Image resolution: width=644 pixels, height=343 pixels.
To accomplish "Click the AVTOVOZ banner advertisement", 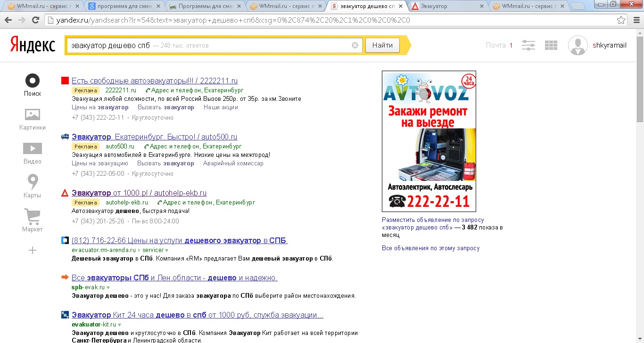I will coord(429,141).
